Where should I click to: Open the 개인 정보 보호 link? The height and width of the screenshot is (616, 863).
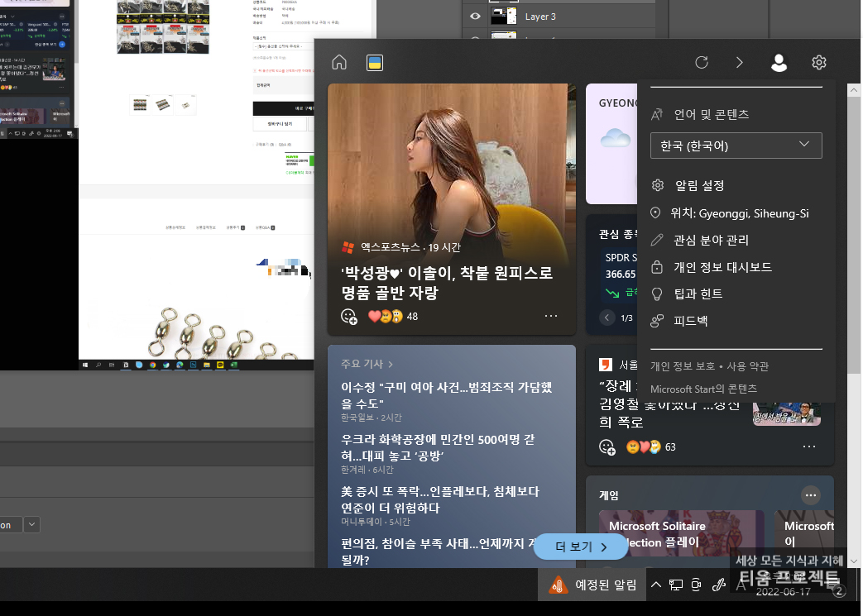tap(683, 365)
